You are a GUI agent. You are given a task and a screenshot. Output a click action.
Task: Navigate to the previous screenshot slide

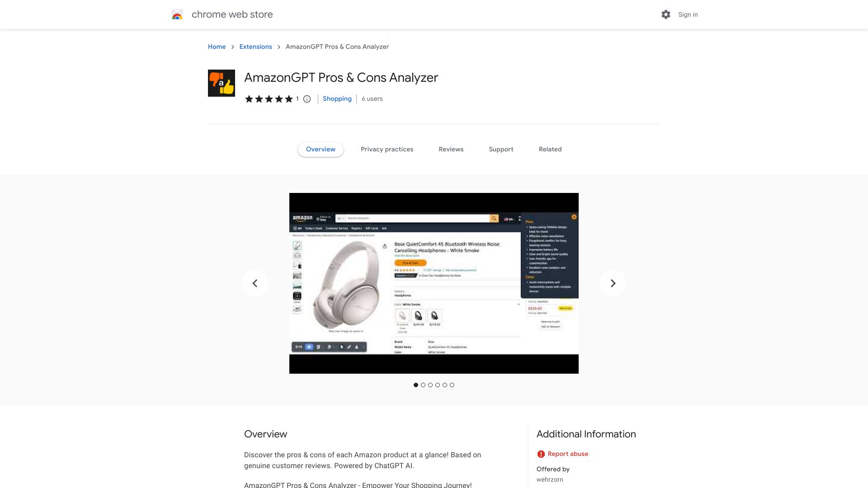coord(255,282)
